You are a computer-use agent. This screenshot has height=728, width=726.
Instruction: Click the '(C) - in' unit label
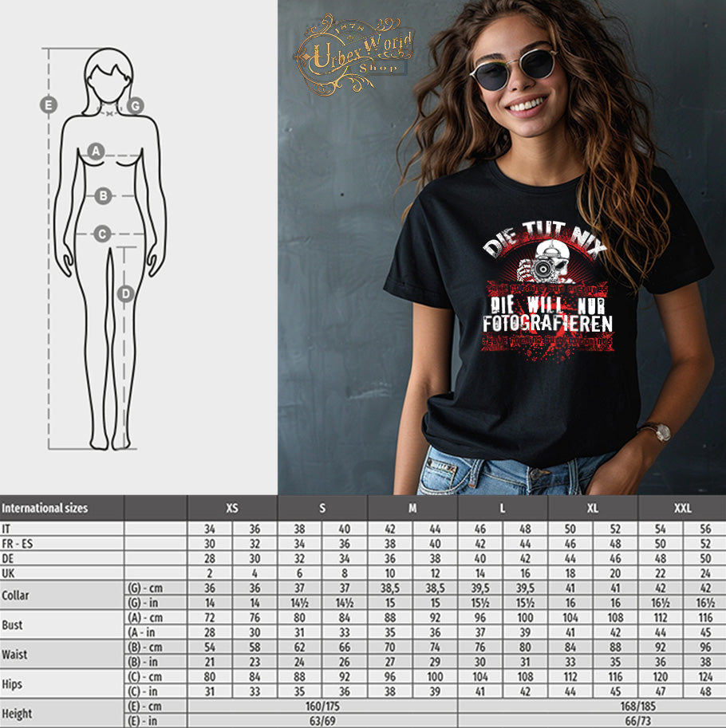(x=143, y=692)
